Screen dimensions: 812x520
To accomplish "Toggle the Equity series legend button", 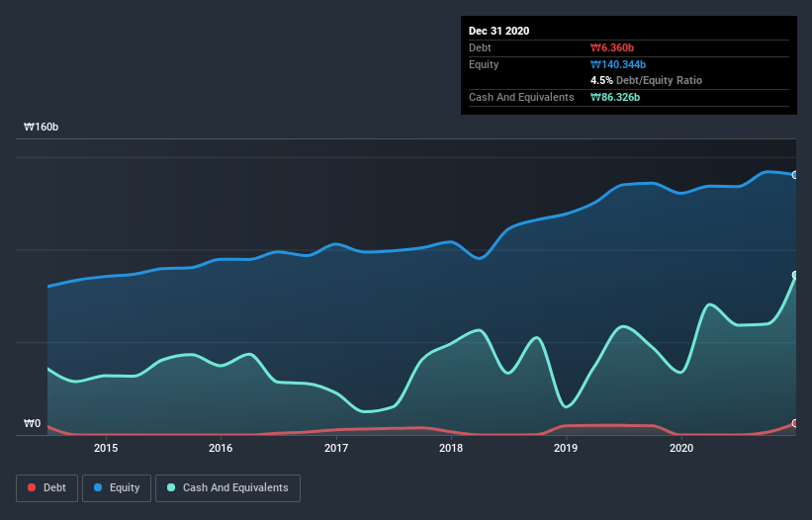I will 117,488.
